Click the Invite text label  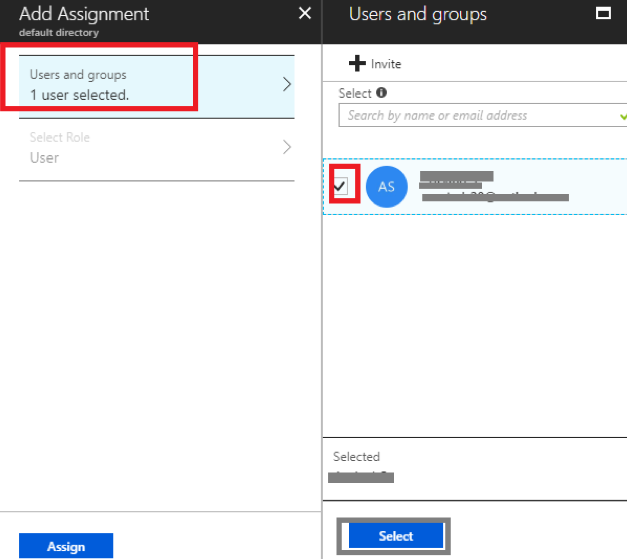coord(386,64)
